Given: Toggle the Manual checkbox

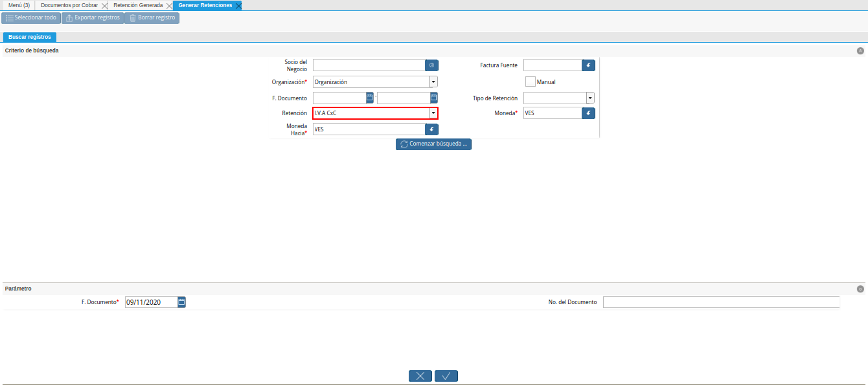Looking at the screenshot, I should tap(530, 82).
